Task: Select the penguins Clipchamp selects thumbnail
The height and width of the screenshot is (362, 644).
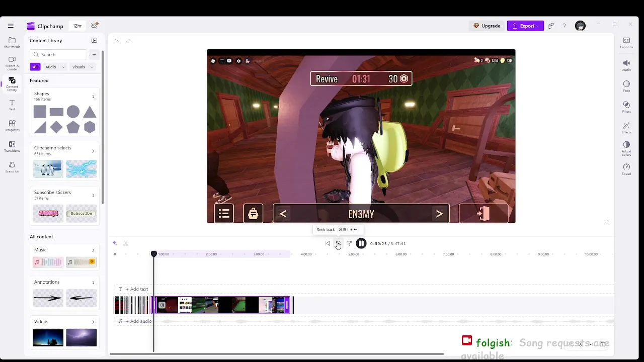Action: pyautogui.click(x=48, y=169)
